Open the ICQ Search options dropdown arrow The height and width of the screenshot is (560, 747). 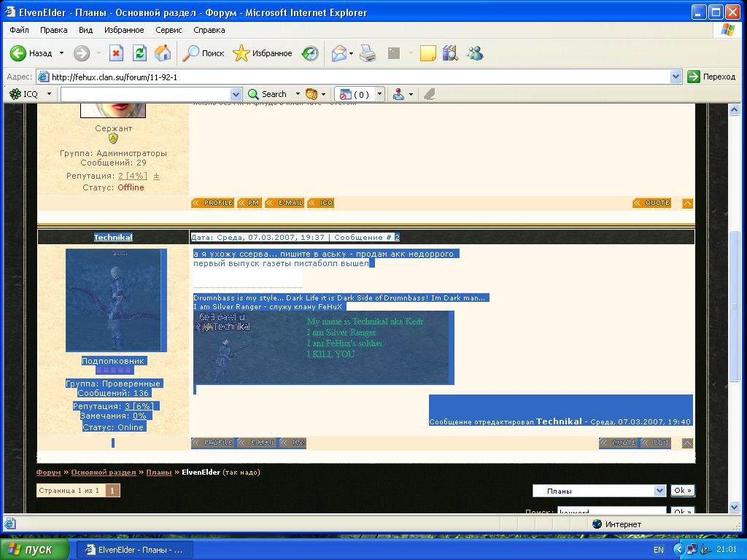298,94
